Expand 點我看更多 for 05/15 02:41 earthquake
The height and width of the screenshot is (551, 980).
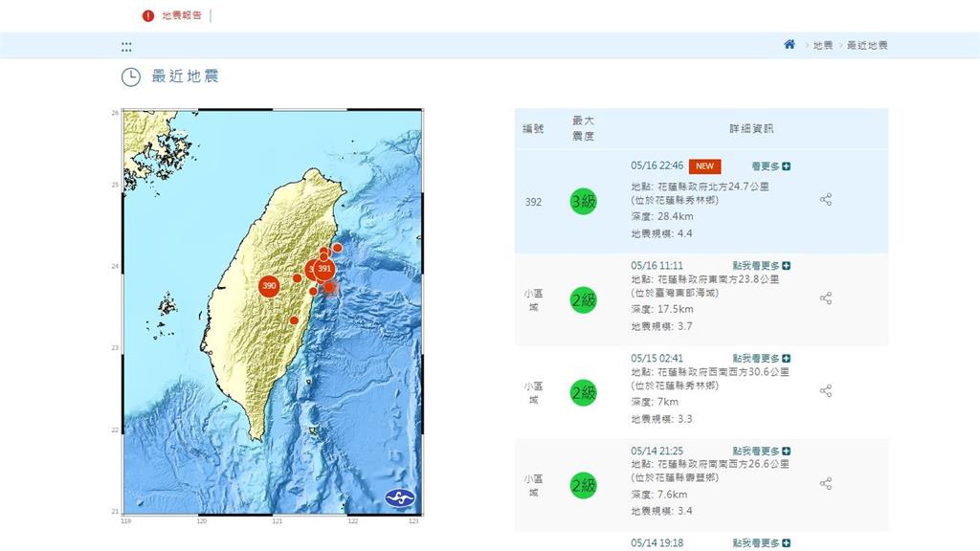tap(761, 358)
